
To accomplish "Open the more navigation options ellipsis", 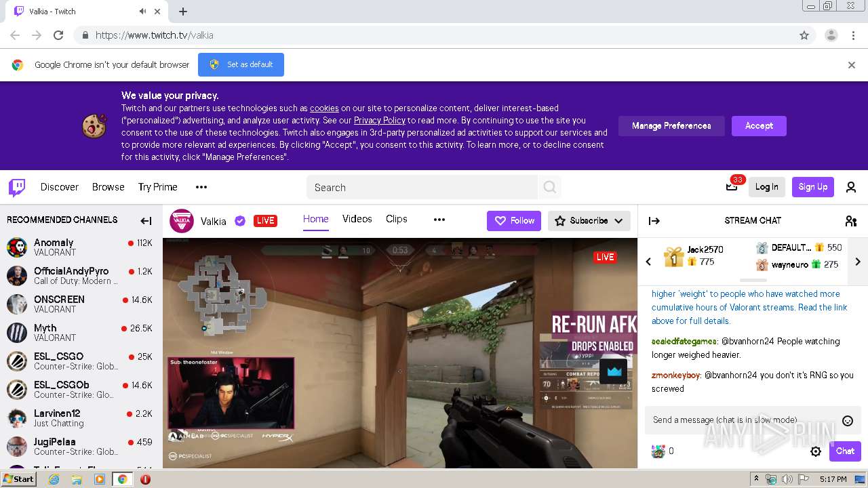I will 201,187.
